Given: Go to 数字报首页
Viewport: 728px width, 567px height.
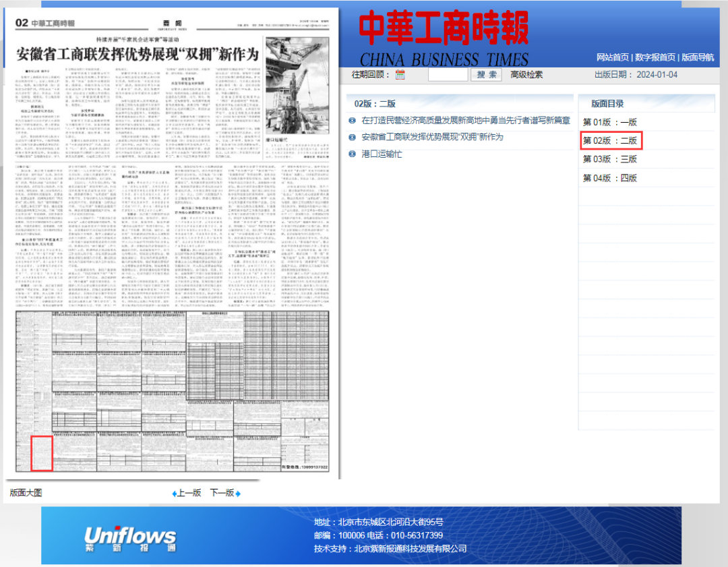Looking at the screenshot, I should (x=655, y=57).
